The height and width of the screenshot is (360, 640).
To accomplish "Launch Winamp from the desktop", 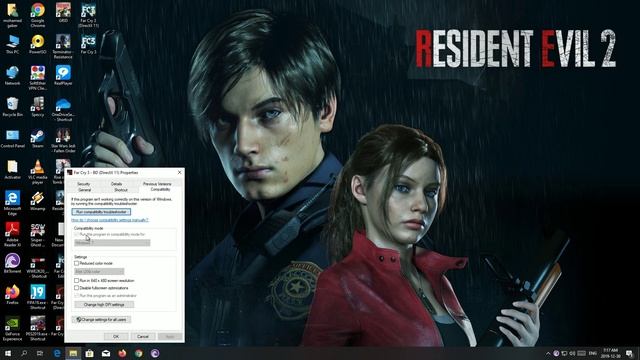I will tap(38, 201).
